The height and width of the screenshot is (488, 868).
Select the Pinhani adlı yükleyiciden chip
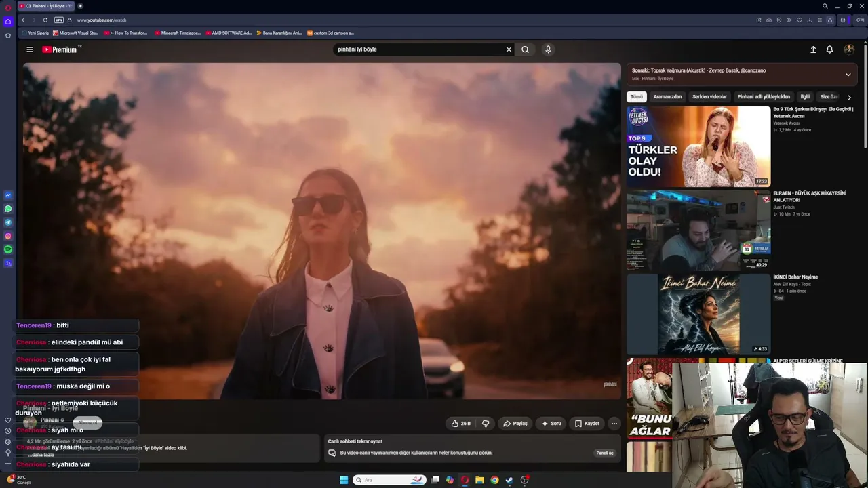point(764,97)
